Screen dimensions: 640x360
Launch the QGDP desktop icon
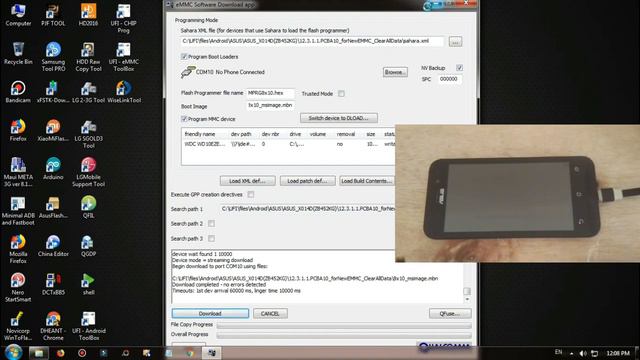(x=88, y=245)
